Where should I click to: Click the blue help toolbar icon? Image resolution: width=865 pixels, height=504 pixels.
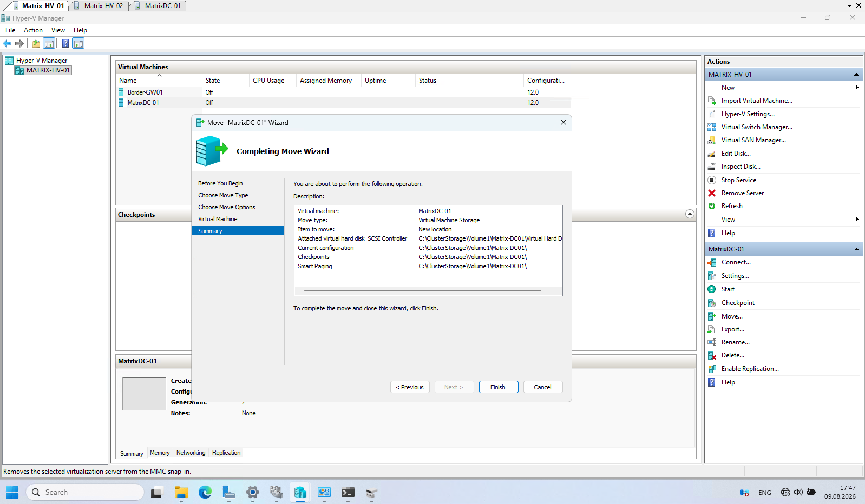(x=65, y=43)
